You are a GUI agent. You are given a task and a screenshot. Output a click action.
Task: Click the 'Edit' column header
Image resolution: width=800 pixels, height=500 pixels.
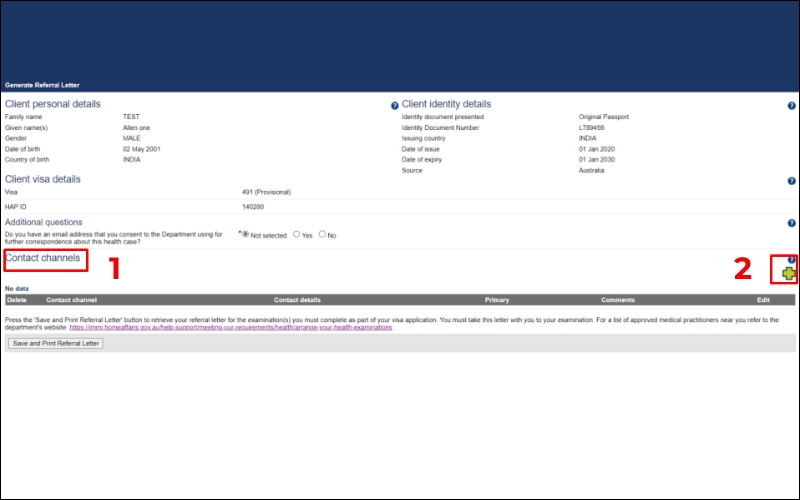click(763, 300)
